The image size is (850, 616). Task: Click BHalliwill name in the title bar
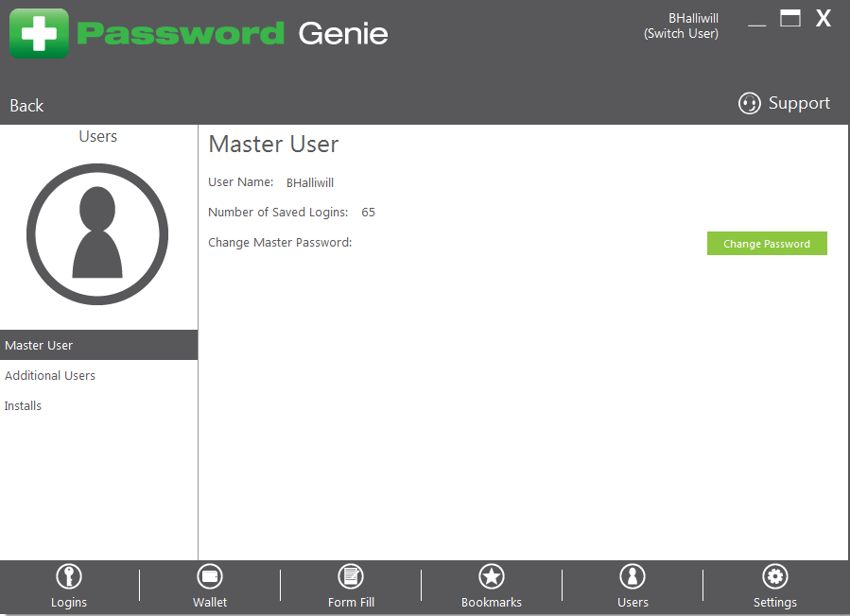pos(693,18)
